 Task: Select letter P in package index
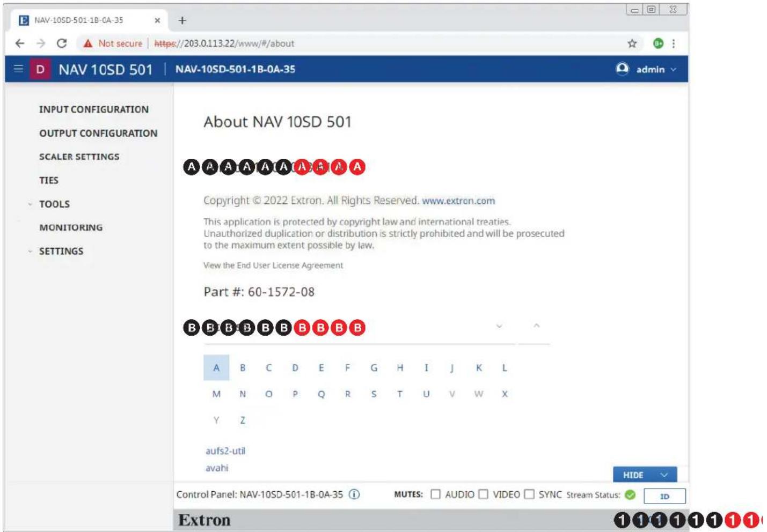[295, 394]
